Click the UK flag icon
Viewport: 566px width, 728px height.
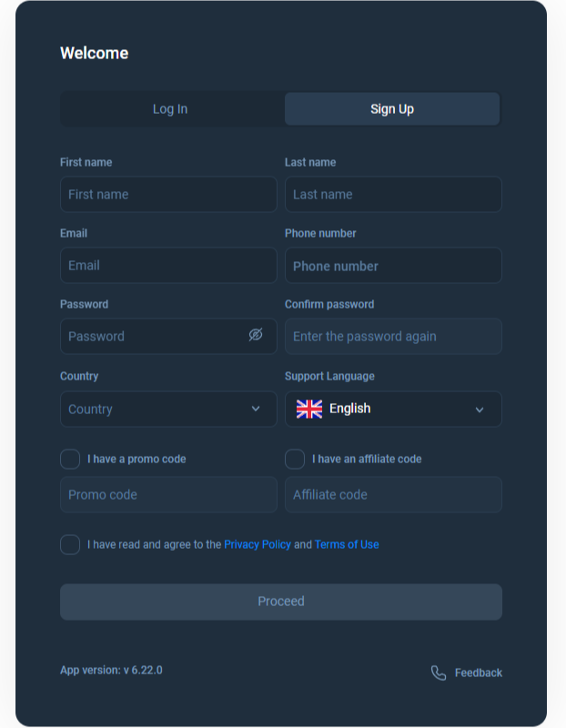pos(309,409)
